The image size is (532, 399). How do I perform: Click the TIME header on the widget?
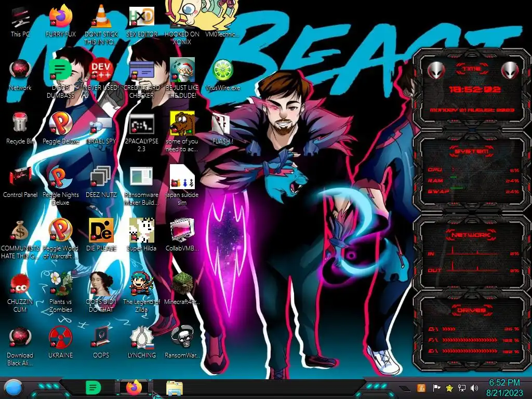click(472, 69)
